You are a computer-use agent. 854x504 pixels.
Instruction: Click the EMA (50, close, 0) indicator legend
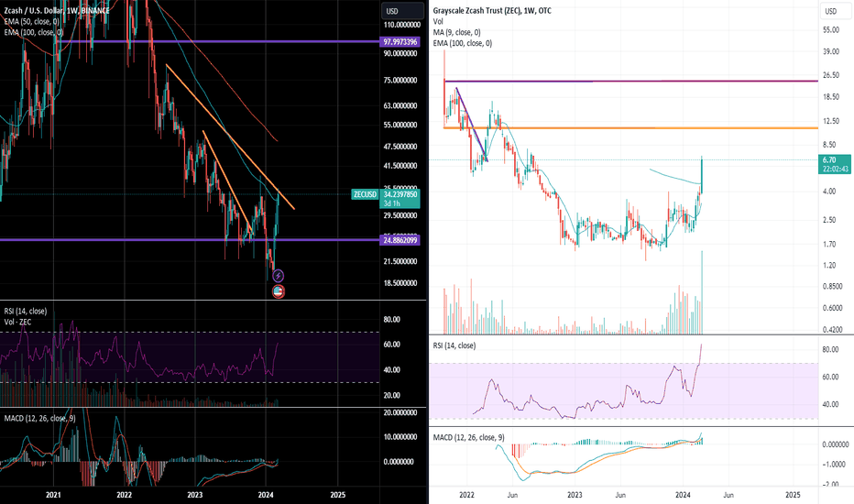(31, 22)
